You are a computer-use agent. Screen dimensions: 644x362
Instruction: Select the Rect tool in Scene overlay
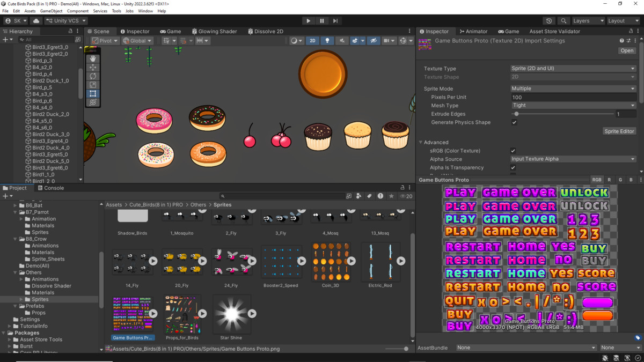tap(93, 93)
